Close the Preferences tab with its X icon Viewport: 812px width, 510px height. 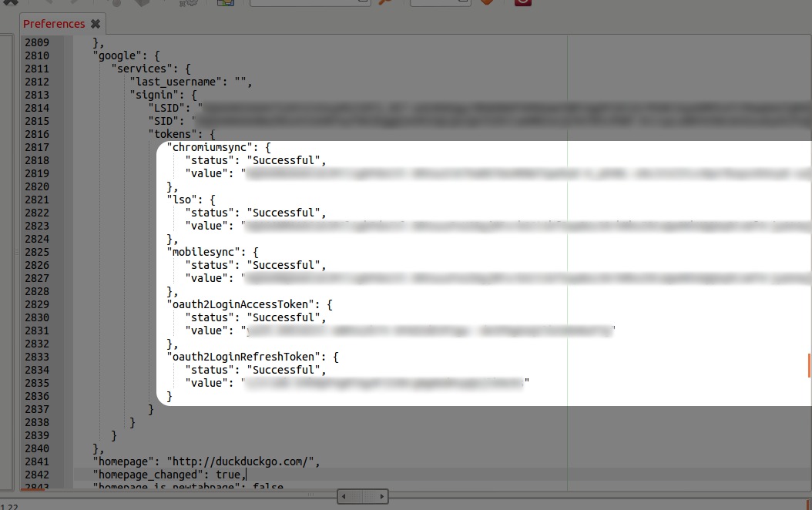(x=96, y=24)
